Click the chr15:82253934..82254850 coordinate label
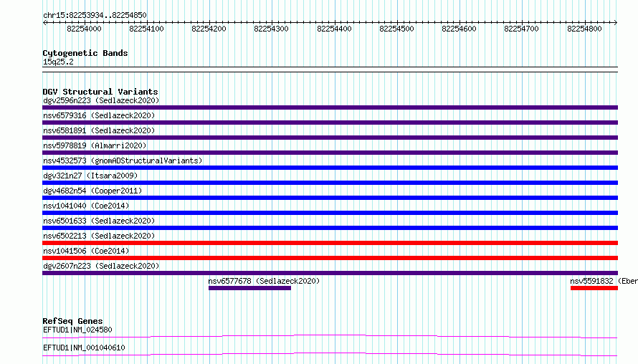This screenshot has width=638, height=364. point(95,15)
